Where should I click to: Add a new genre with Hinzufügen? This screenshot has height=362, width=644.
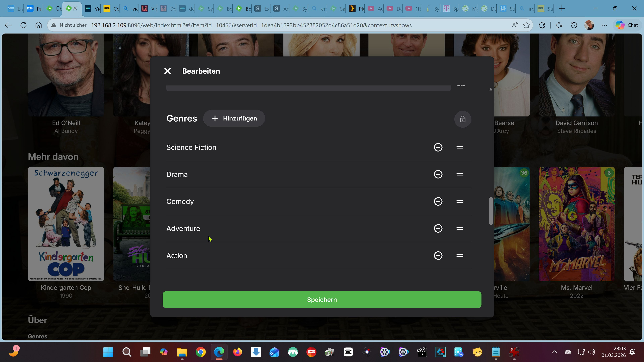[x=234, y=118]
